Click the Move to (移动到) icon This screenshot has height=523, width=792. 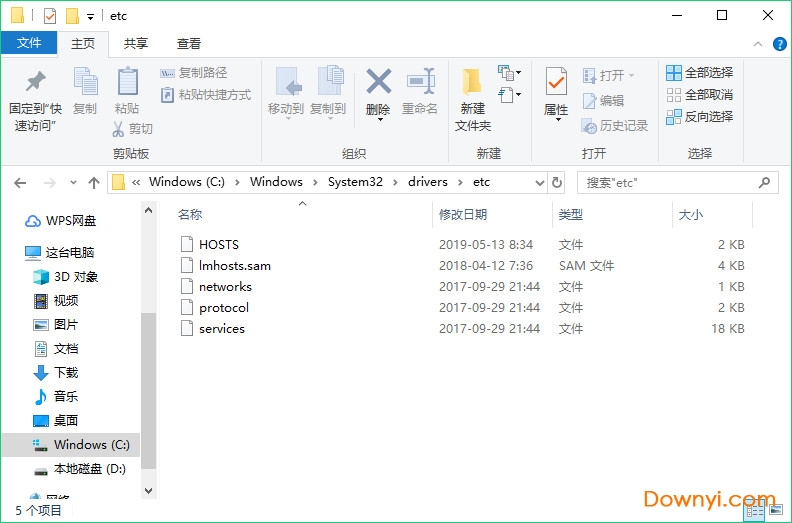[288, 81]
